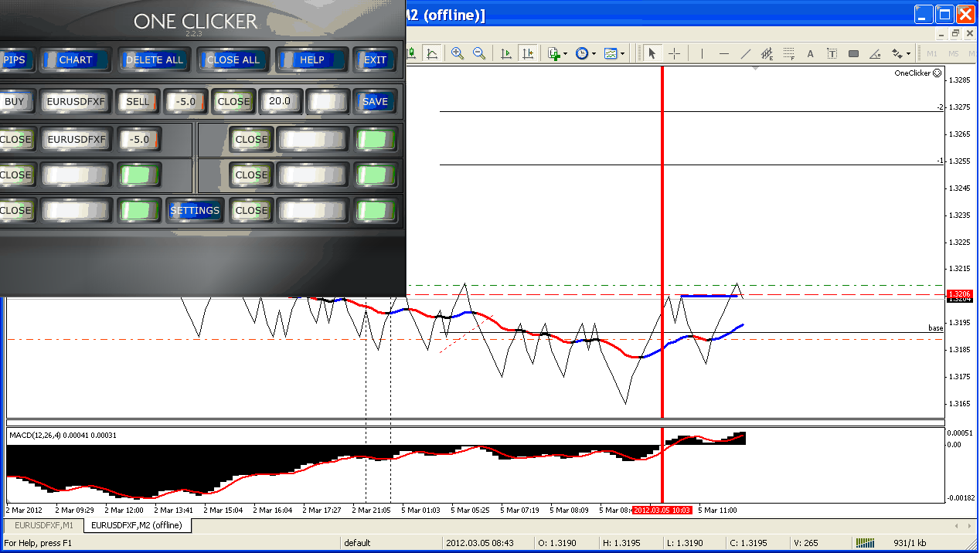
Task: Select the Horizontal line drawing tool
Action: point(723,53)
